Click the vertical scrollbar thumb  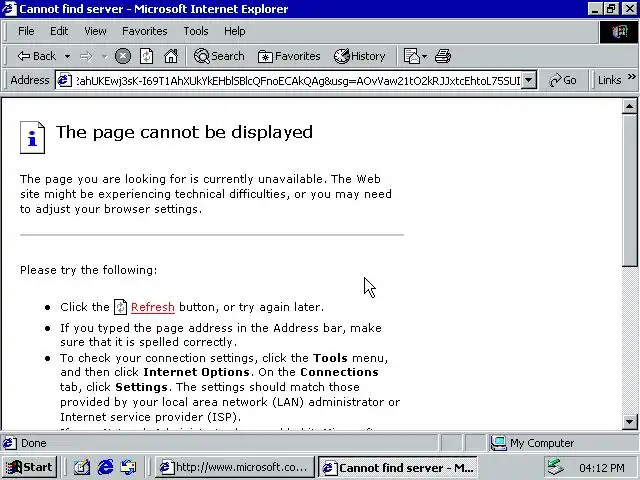pyautogui.click(x=629, y=190)
